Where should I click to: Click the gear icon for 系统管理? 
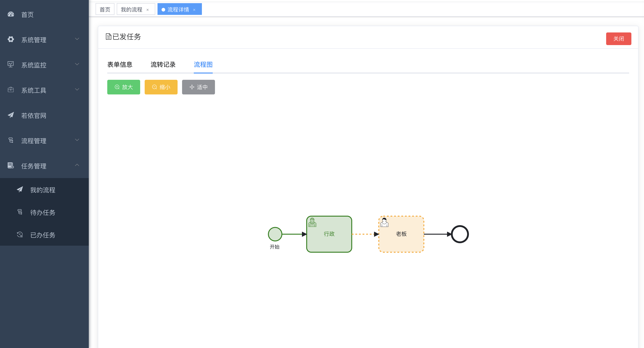(x=11, y=39)
